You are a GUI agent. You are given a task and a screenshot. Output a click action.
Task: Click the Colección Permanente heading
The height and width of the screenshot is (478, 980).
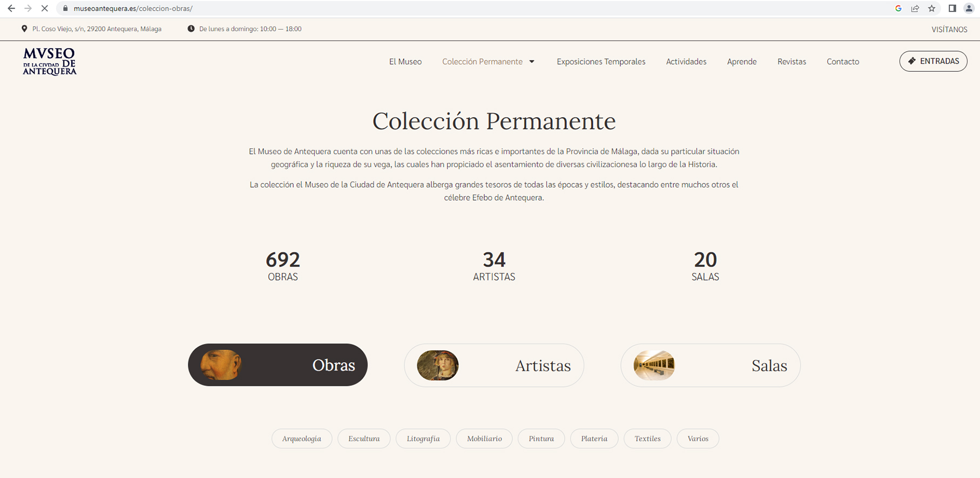point(494,121)
